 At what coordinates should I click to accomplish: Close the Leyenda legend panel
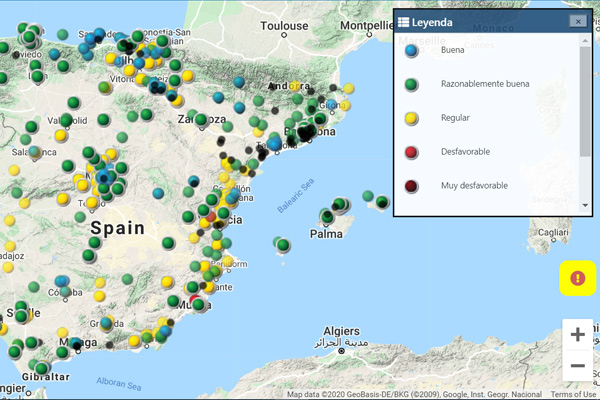(578, 21)
